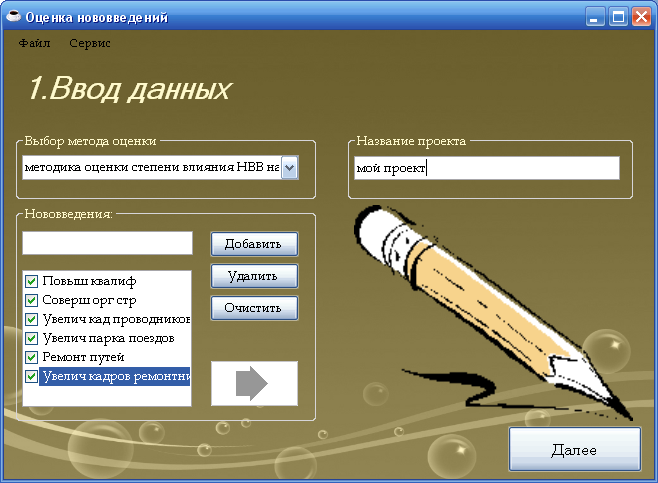Close the Оценка нововведений window
This screenshot has height=483, width=658.
[x=641, y=17]
